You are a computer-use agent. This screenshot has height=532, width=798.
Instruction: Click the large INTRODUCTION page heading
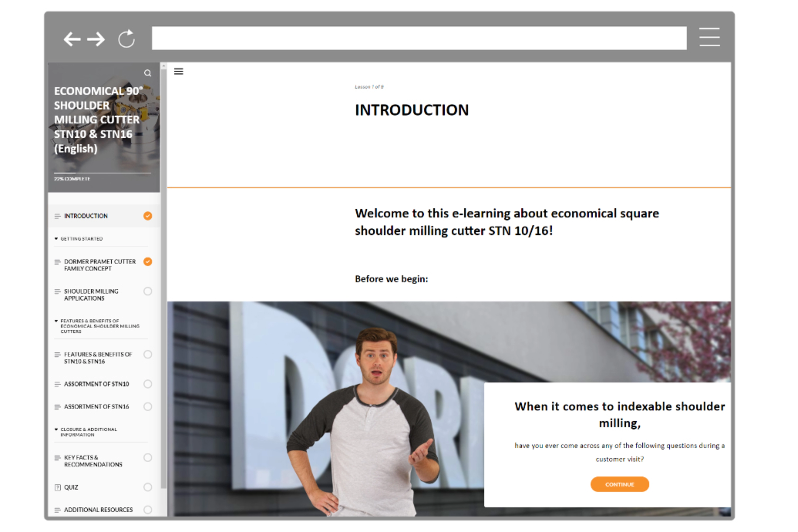point(412,110)
